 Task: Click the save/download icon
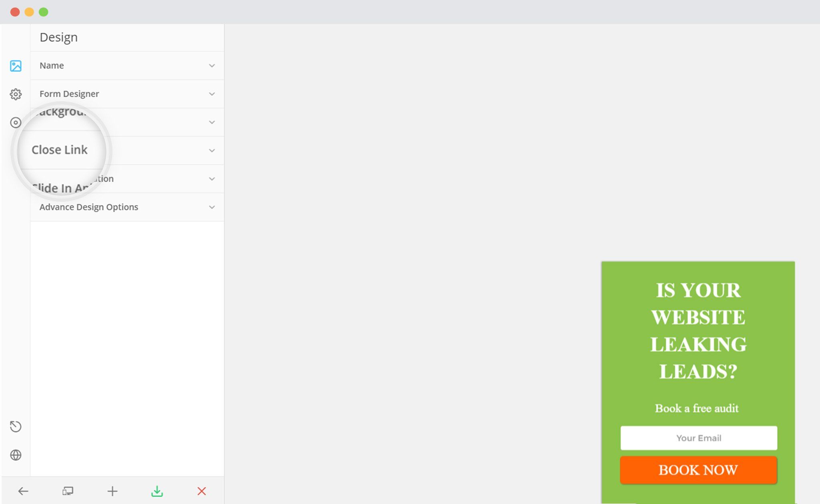coord(157,491)
